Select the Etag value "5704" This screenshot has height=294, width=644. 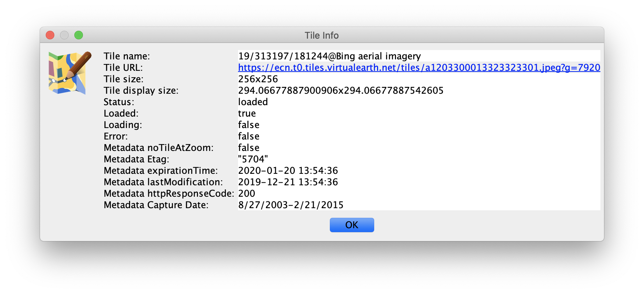(x=253, y=159)
